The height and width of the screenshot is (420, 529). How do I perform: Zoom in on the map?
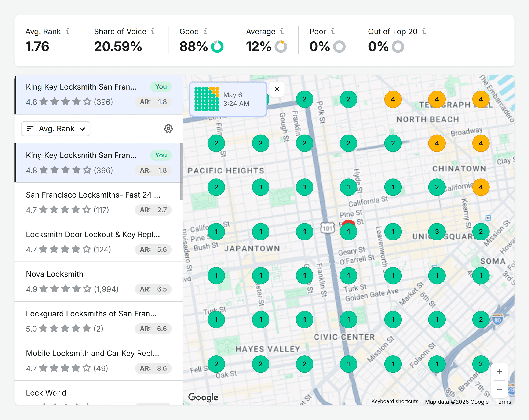tap(499, 372)
